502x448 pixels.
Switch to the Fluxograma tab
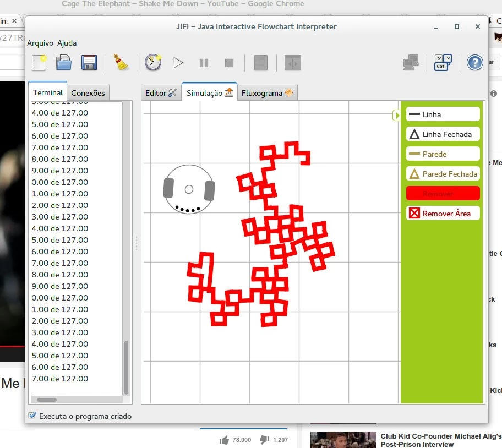click(x=266, y=93)
